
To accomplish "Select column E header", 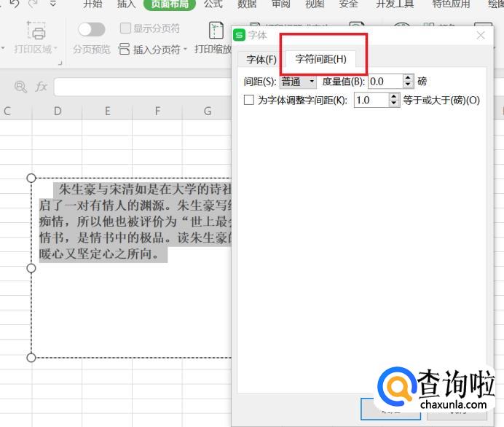I will 107,111.
